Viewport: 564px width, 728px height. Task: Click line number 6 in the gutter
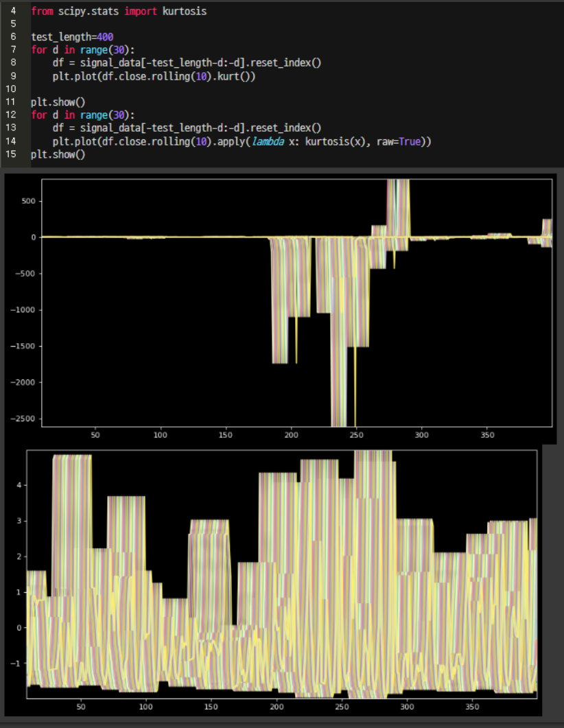(13, 36)
